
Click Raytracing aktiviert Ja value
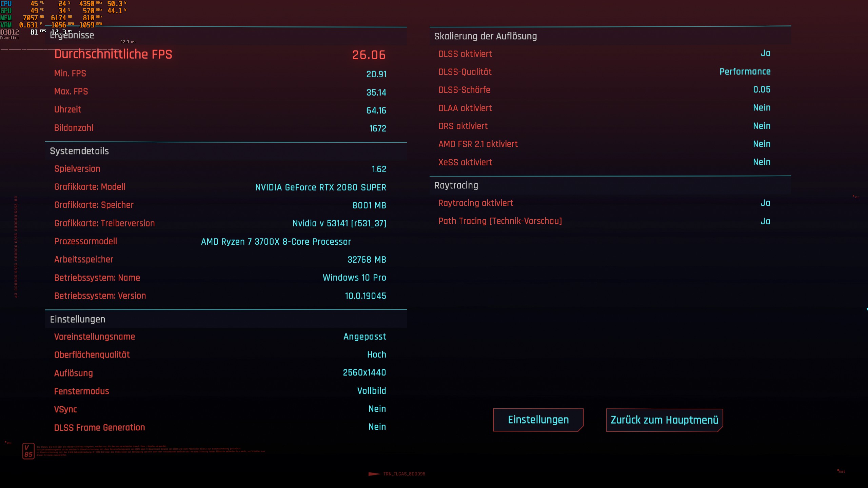[765, 203]
